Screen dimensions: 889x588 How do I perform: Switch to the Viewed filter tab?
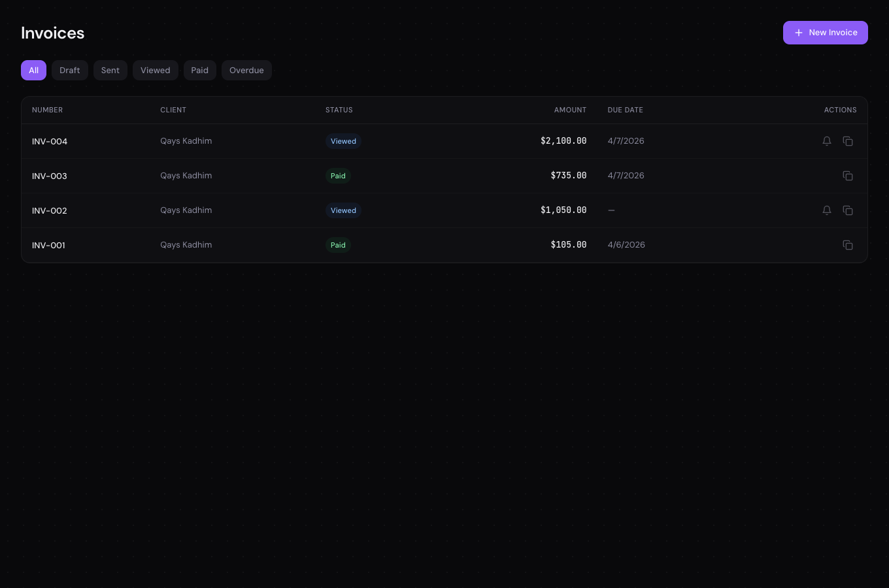(x=155, y=70)
